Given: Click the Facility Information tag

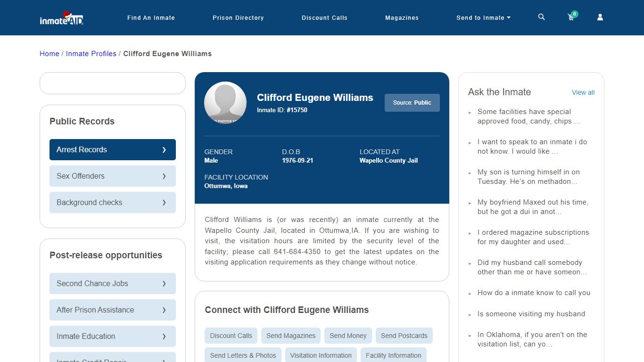Looking at the screenshot, I should point(394,355).
